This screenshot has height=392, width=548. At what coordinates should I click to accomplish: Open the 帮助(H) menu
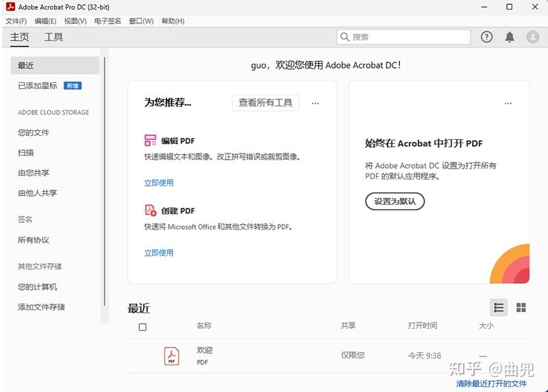[x=173, y=21]
